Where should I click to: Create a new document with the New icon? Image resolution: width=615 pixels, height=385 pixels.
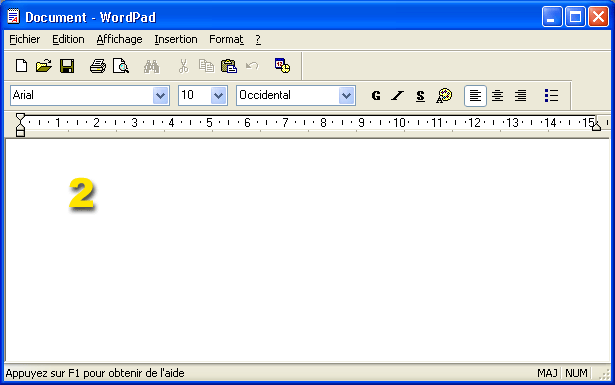point(21,66)
